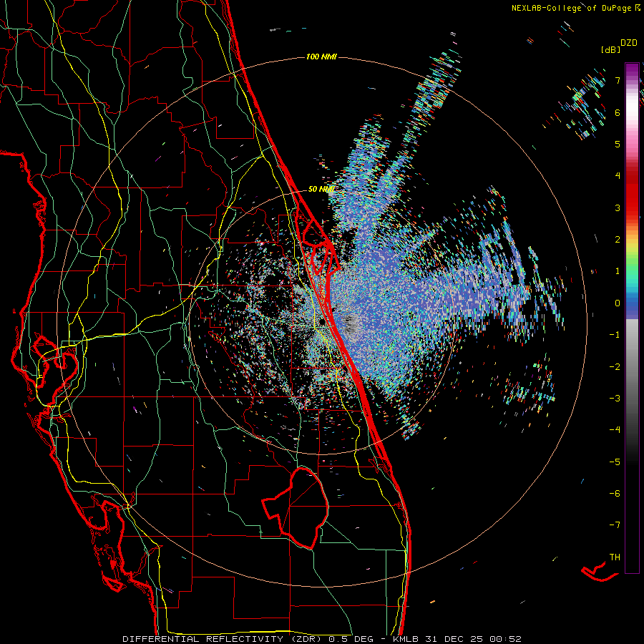Image resolution: width=644 pixels, height=644 pixels.
Task: Click the 6 dB scale label
Action: pos(618,112)
